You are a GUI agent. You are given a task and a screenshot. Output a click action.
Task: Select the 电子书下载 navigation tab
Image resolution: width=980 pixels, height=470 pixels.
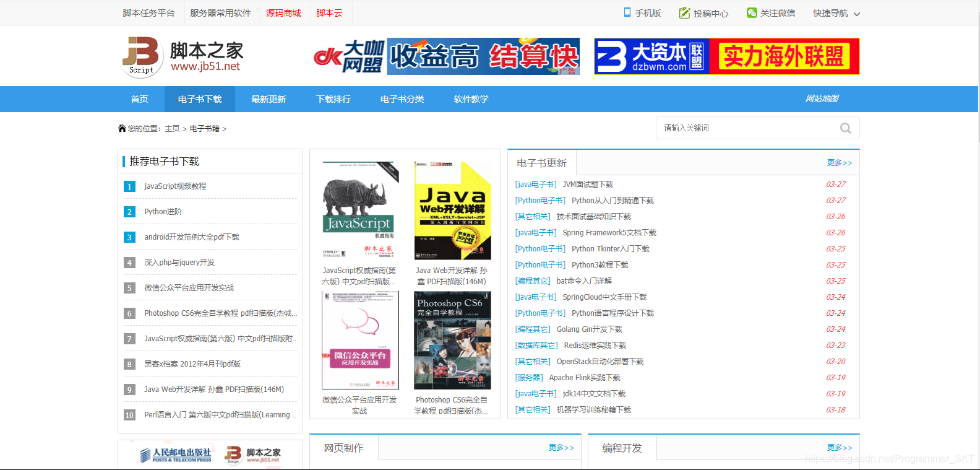pyautogui.click(x=200, y=99)
